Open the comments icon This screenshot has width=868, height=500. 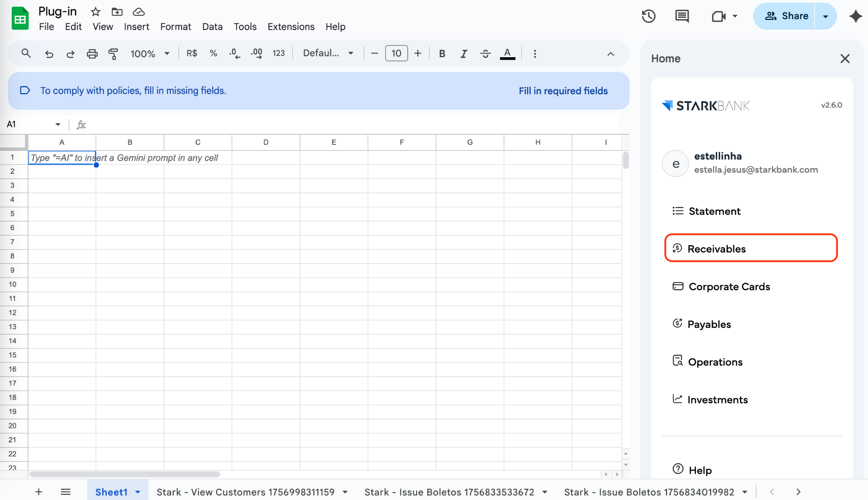pyautogui.click(x=682, y=17)
